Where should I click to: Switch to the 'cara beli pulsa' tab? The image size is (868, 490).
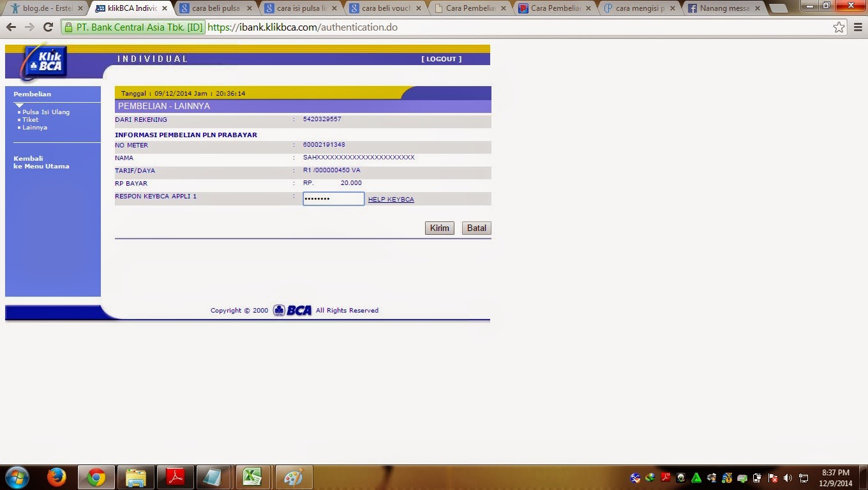(x=216, y=8)
